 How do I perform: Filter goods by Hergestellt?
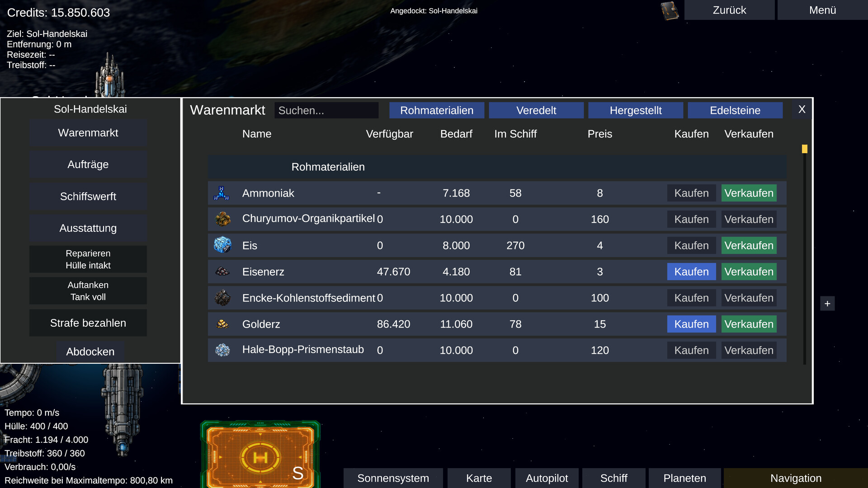[636, 110]
